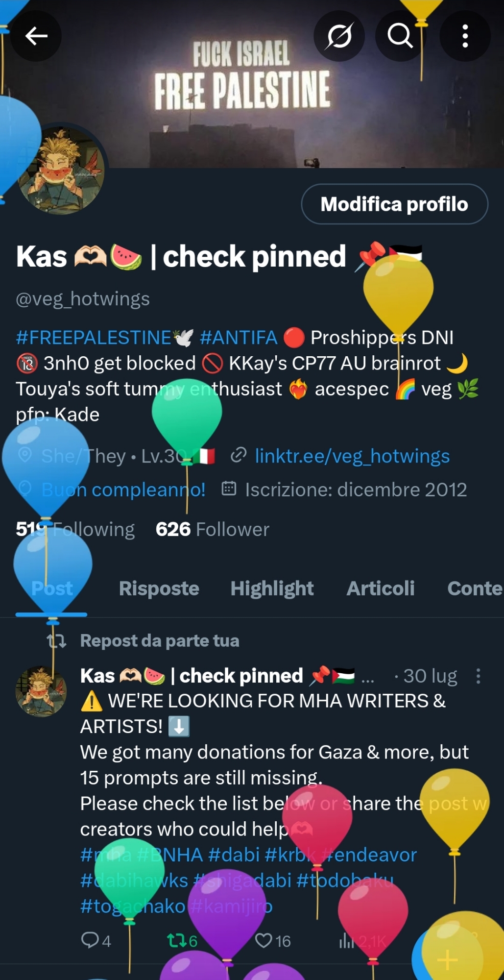
Task: Toggle the repost icon showing 6
Action: (182, 940)
